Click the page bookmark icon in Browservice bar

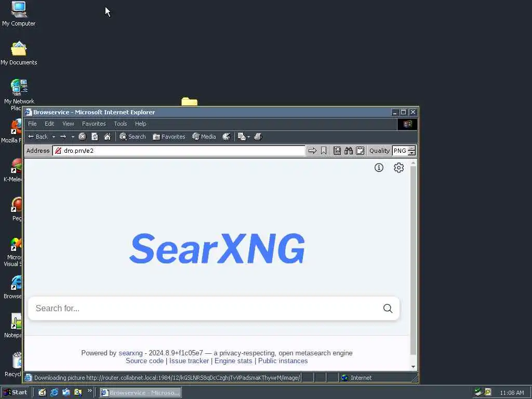point(337,151)
